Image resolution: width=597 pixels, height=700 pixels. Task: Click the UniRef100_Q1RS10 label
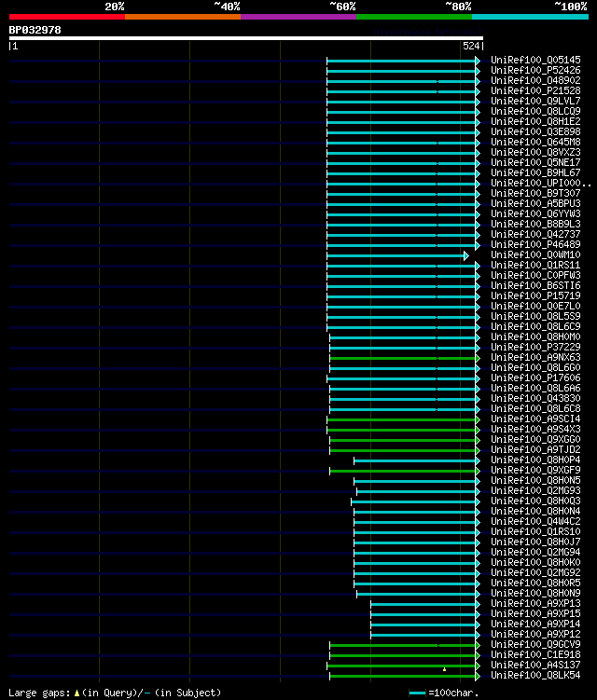[535, 532]
